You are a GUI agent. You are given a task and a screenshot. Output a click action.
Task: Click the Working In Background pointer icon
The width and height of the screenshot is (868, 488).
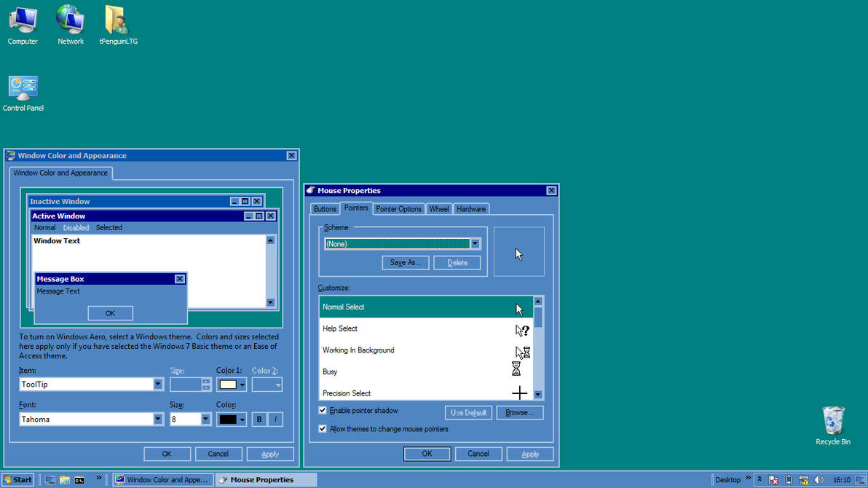(x=520, y=350)
